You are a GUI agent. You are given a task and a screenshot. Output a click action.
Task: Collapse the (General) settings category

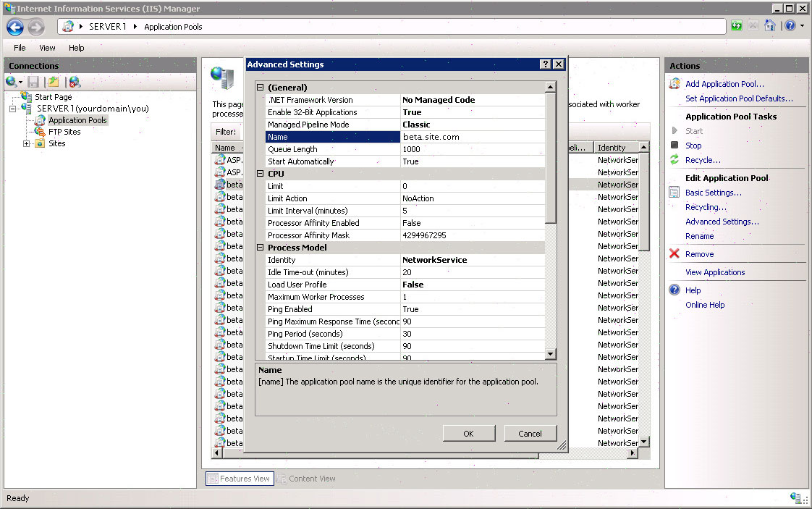261,87
